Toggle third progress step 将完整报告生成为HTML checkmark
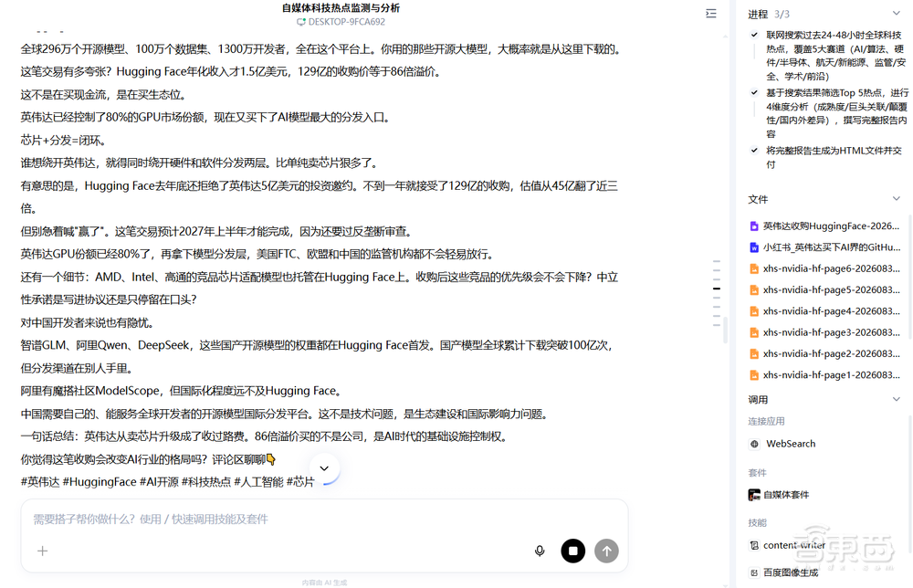 pos(754,151)
